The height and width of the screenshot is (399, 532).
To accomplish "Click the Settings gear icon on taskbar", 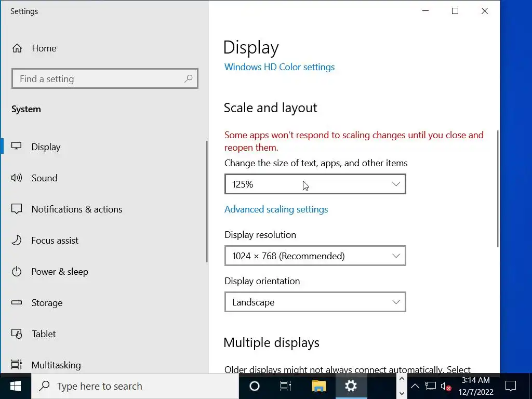I will [351, 386].
